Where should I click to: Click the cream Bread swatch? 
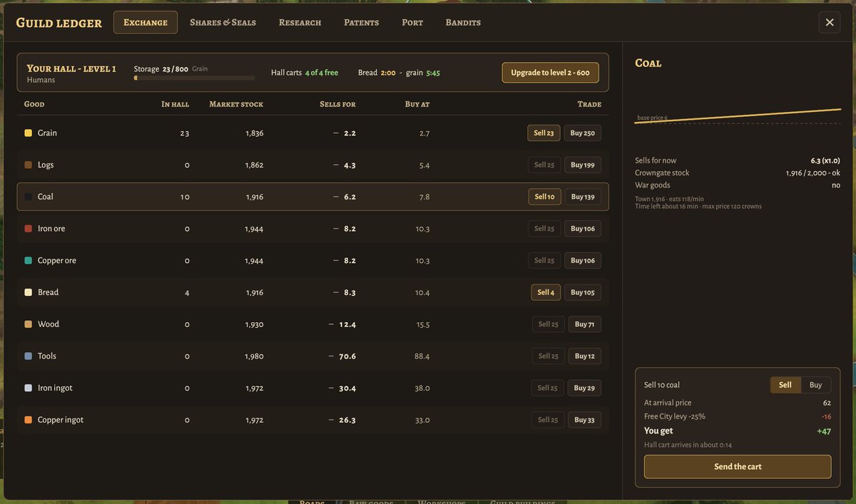[28, 292]
